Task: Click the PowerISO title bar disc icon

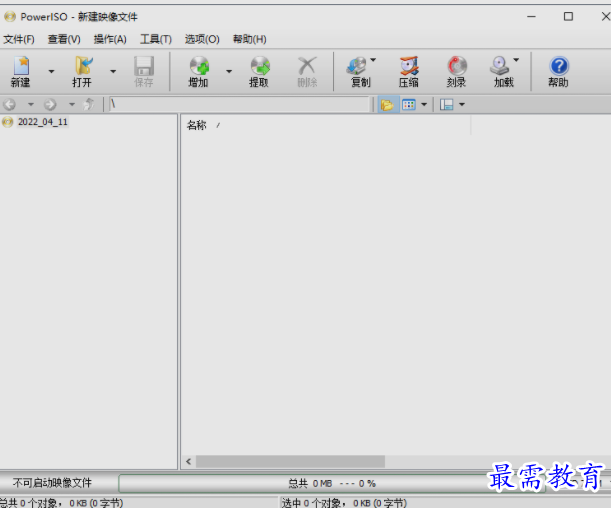Action: [10, 16]
